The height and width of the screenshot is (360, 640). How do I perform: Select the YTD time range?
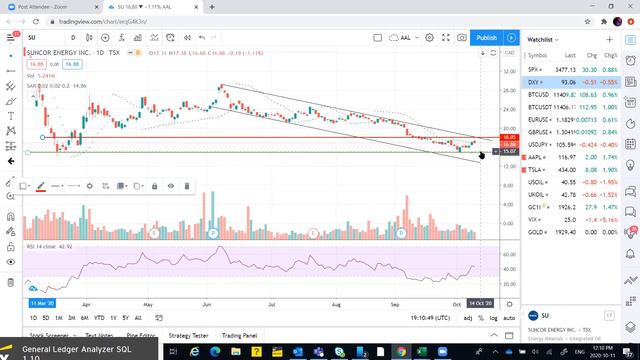(x=99, y=318)
